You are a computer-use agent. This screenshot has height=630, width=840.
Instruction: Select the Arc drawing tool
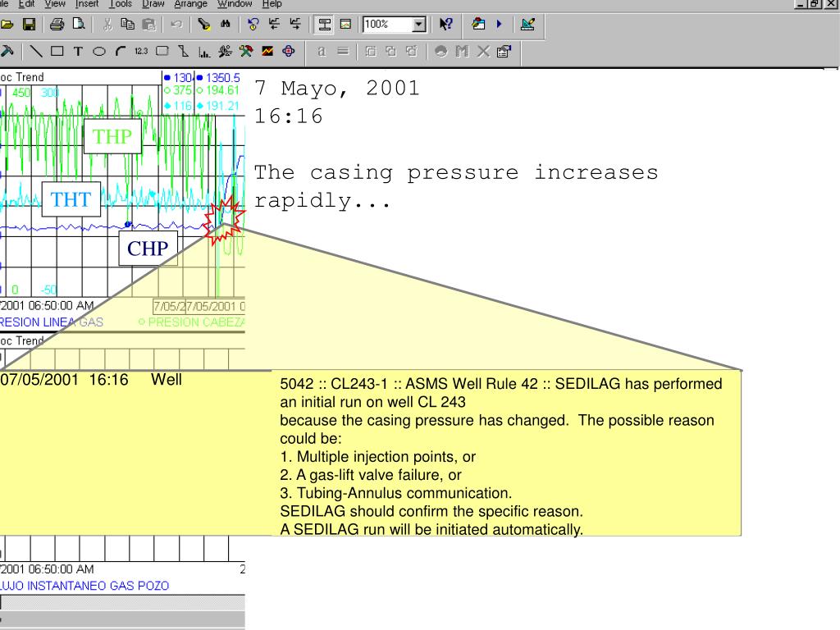[121, 52]
